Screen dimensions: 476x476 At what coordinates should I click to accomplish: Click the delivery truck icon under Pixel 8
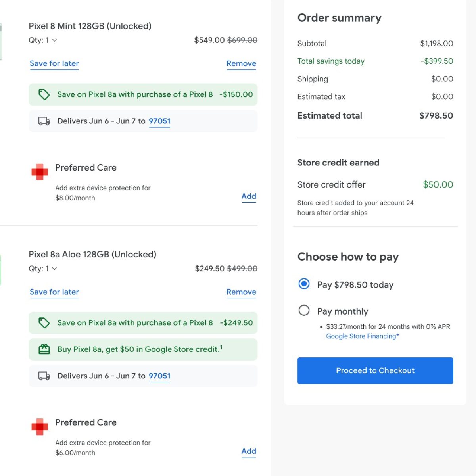[x=44, y=121]
